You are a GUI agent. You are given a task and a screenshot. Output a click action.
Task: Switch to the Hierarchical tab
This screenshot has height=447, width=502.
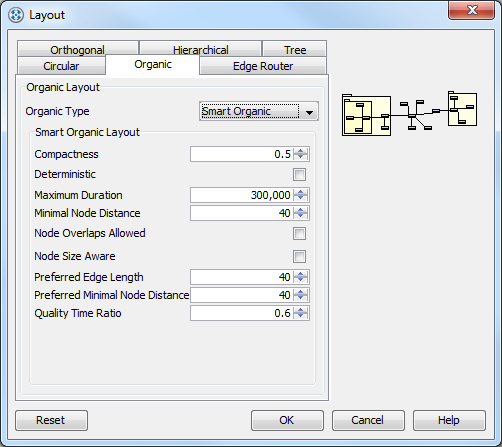pyautogui.click(x=200, y=49)
